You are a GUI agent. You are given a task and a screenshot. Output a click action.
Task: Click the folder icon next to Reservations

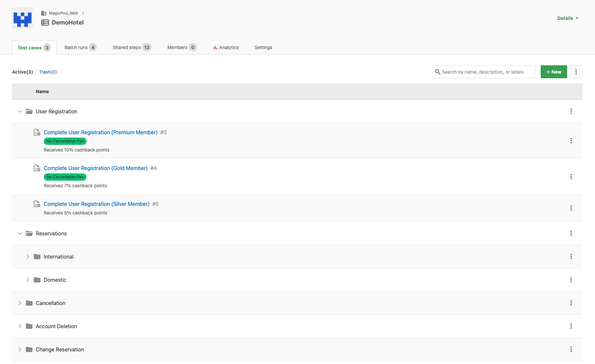(x=29, y=233)
